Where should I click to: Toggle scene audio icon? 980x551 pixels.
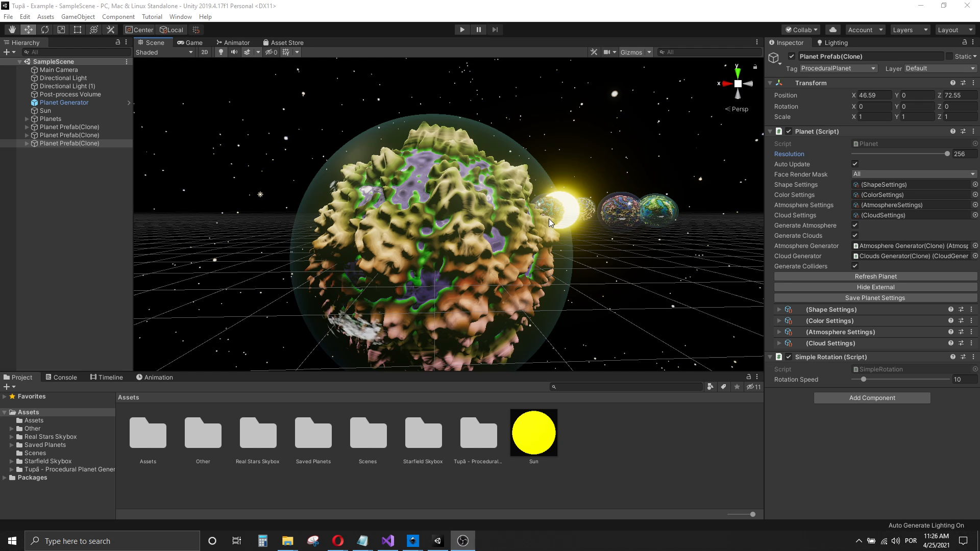pos(234,52)
